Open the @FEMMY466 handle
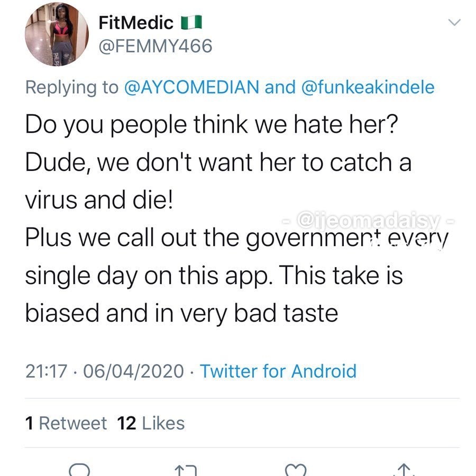The image size is (476, 476). pos(155,47)
